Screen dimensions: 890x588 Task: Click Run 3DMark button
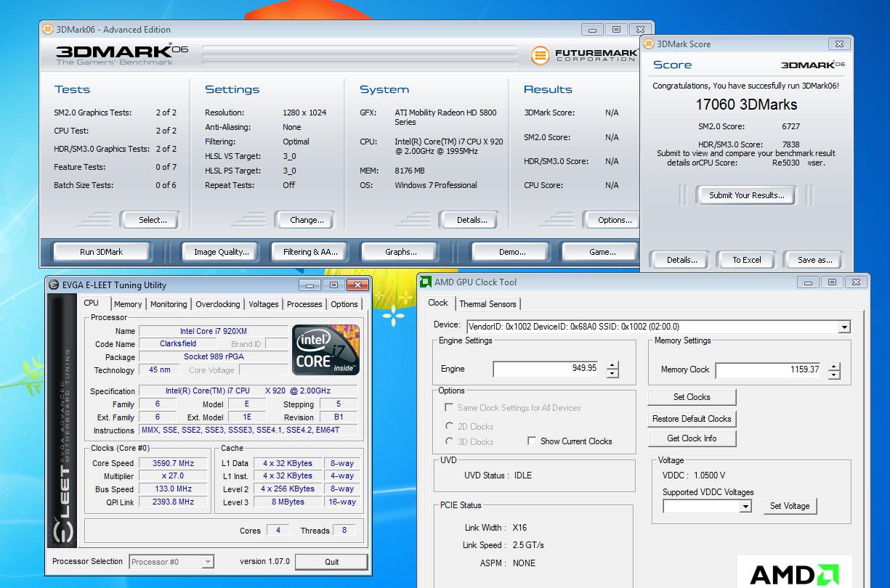pyautogui.click(x=101, y=252)
